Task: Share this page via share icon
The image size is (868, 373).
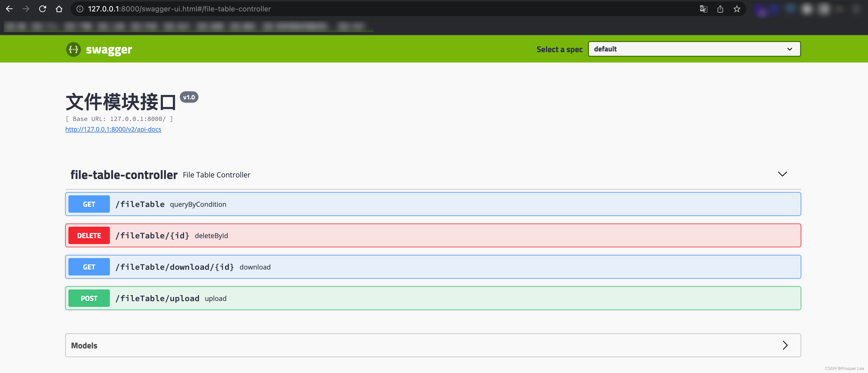Action: 720,9
